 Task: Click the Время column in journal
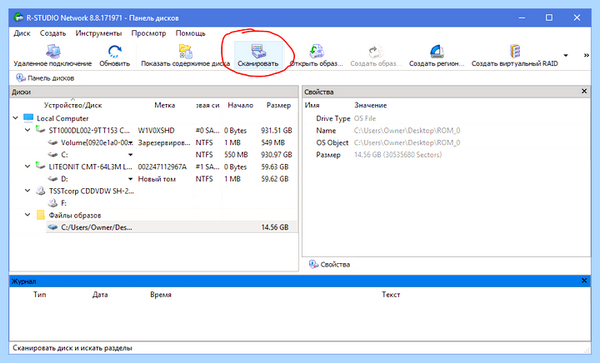[161, 295]
